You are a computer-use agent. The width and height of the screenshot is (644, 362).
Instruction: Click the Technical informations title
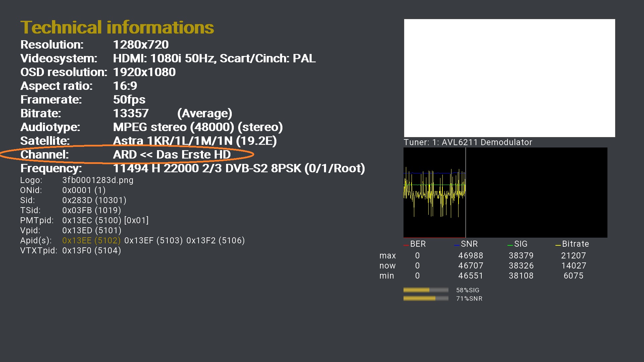click(117, 27)
